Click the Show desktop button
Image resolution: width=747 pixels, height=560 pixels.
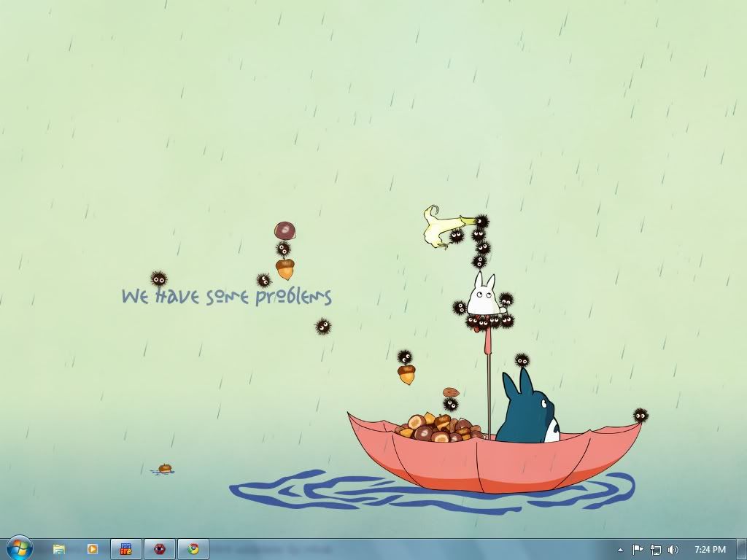742,550
